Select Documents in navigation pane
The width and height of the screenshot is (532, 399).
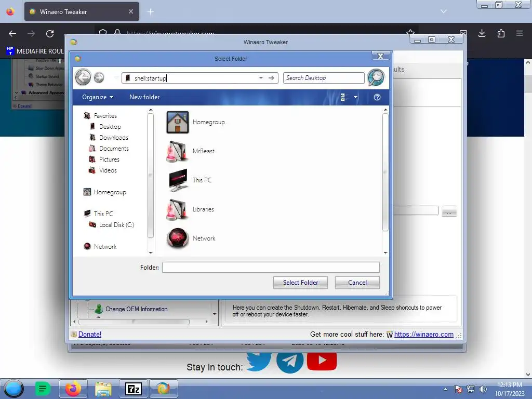tap(114, 148)
